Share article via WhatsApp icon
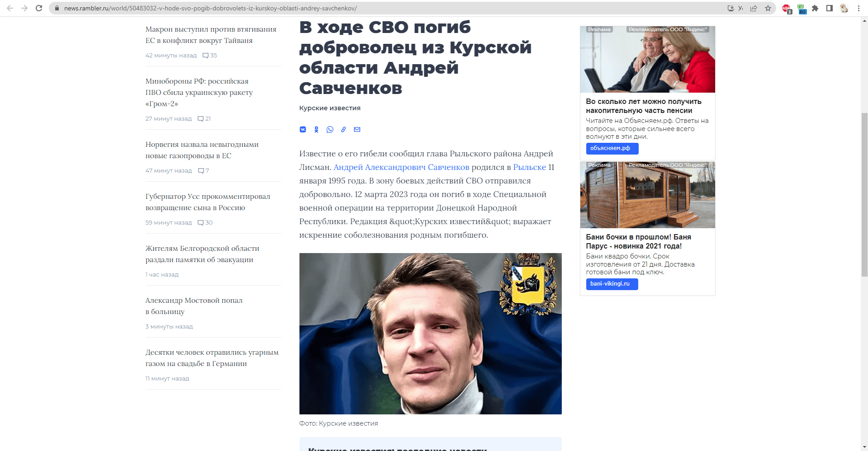The width and height of the screenshot is (868, 451). click(330, 130)
